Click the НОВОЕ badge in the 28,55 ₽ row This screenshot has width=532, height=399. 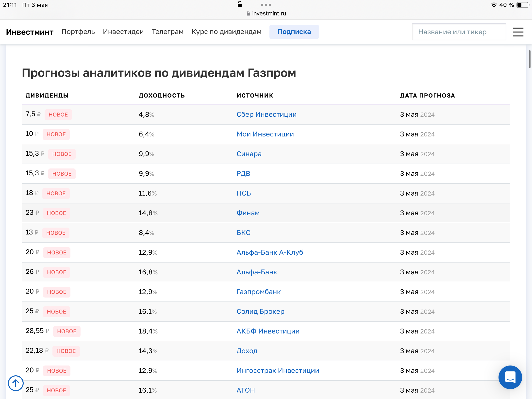[x=67, y=332]
